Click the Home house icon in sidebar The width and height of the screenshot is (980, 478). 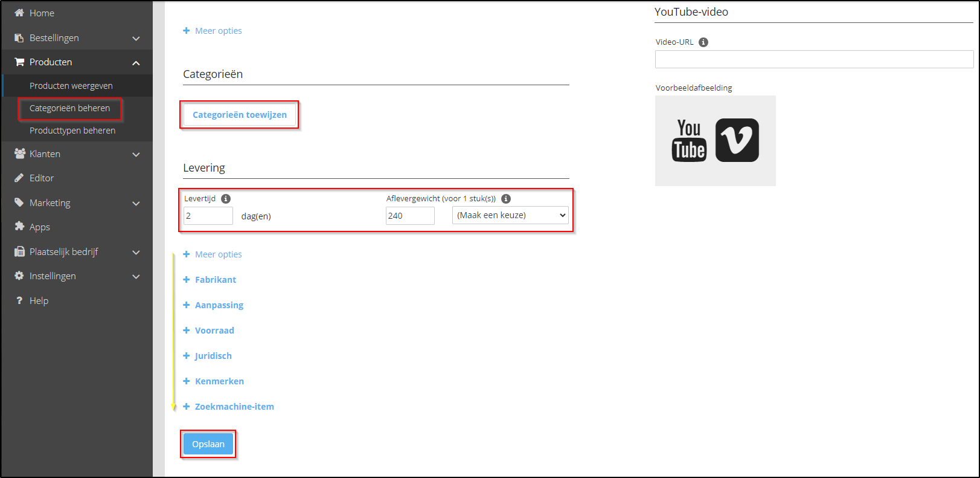coord(19,13)
